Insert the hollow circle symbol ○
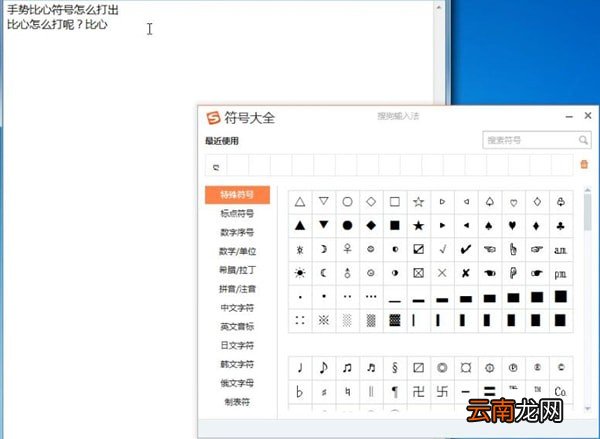This screenshot has width=600, height=439. pyautogui.click(x=347, y=202)
